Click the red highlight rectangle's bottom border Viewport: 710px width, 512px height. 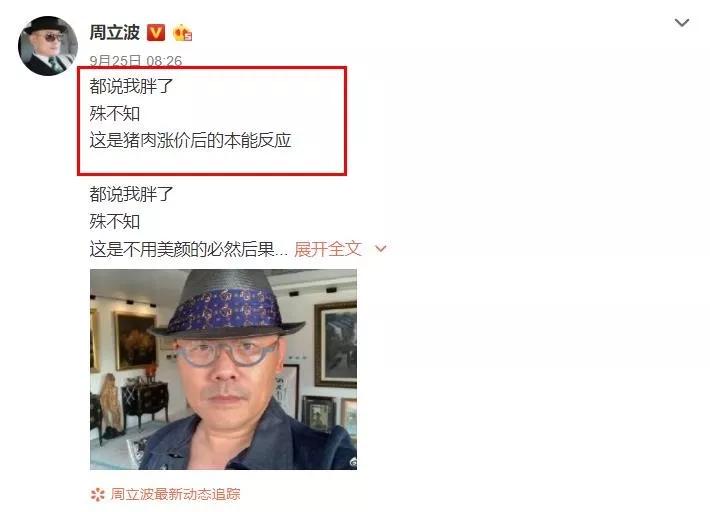point(212,173)
